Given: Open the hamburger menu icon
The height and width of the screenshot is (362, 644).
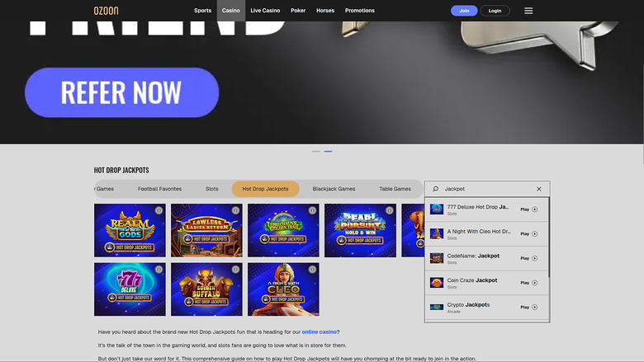Looking at the screenshot, I should click(x=528, y=11).
